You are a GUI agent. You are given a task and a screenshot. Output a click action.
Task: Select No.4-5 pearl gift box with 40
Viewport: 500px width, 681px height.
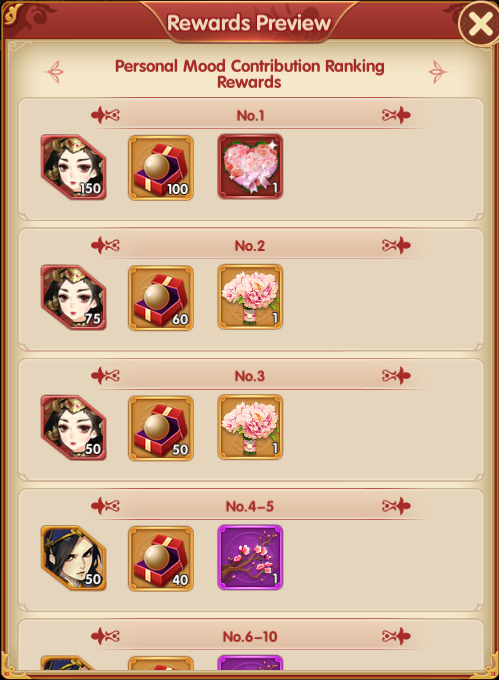tap(161, 559)
